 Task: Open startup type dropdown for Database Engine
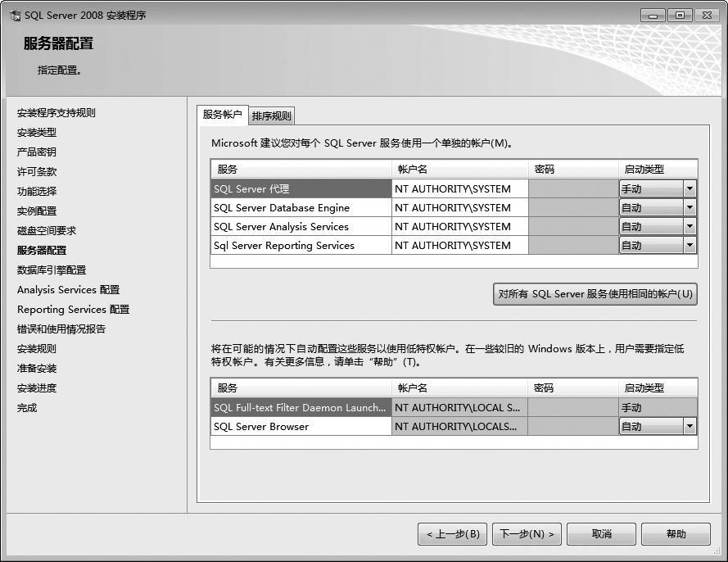[690, 207]
